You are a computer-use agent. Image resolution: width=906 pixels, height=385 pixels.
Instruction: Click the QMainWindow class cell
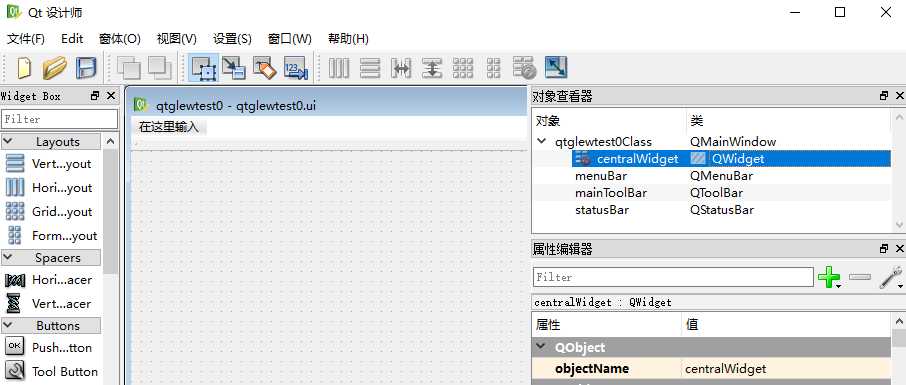733,142
